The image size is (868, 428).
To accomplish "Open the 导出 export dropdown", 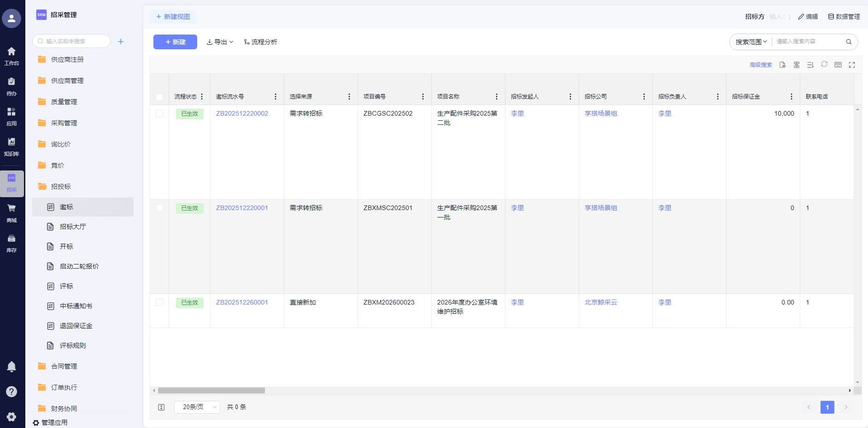I will (220, 42).
